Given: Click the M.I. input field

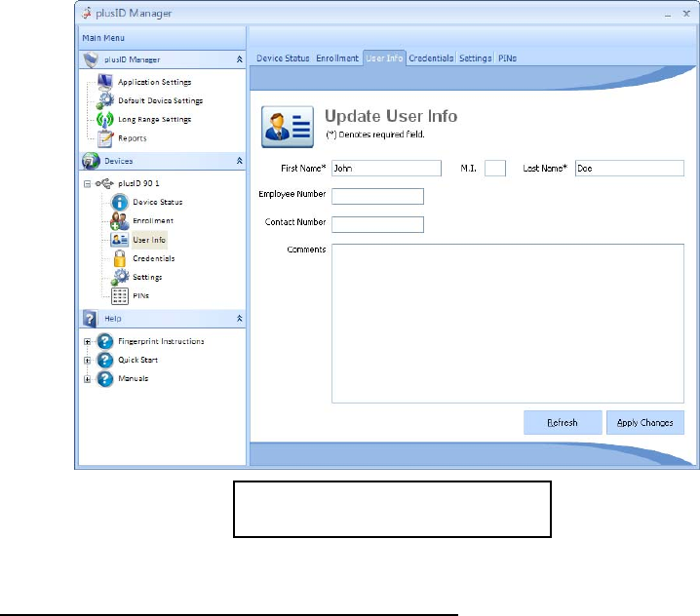Looking at the screenshot, I should click(495, 169).
